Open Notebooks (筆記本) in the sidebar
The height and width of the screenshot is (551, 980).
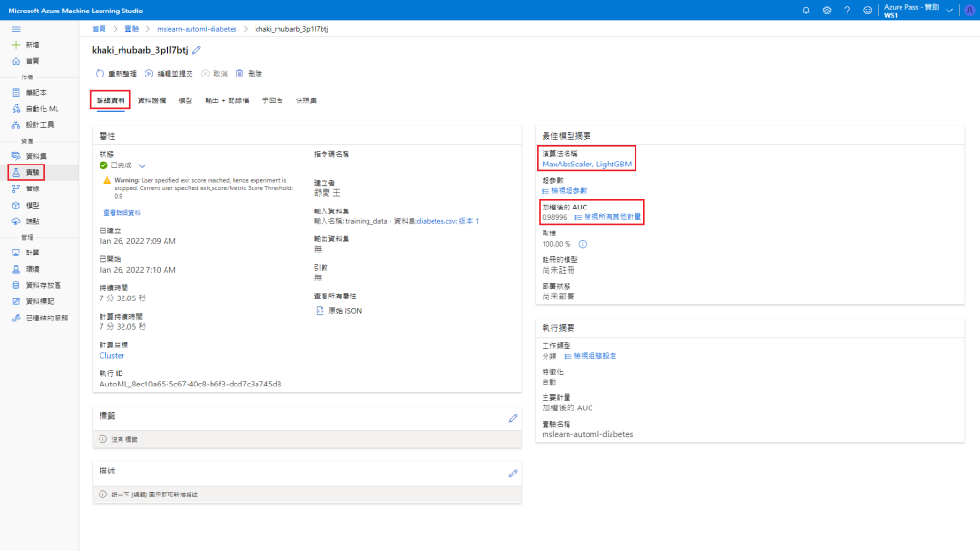coord(30,93)
